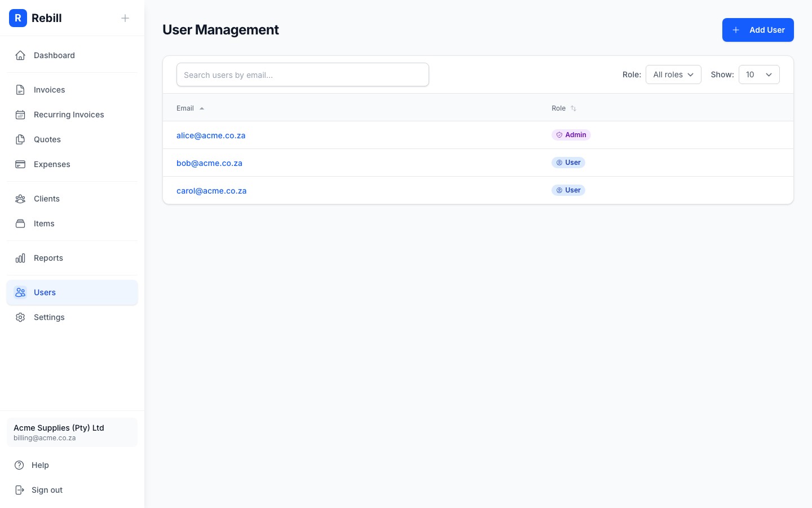
Task: Click the Admin role badge for alice
Action: [571, 135]
